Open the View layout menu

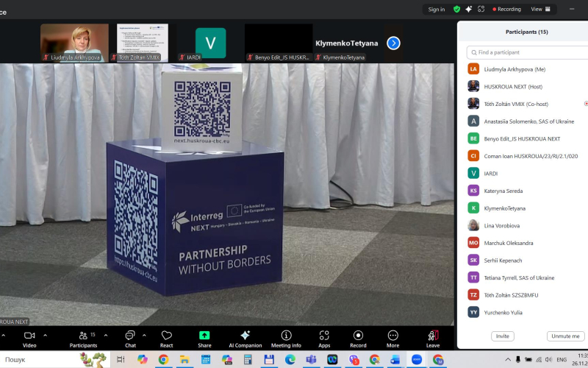(540, 10)
